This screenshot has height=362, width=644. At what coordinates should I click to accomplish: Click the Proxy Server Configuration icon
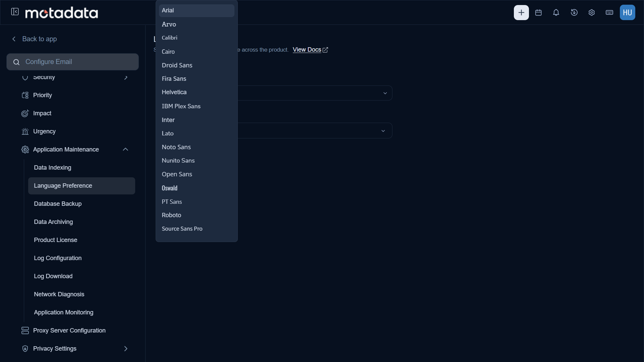(x=25, y=330)
